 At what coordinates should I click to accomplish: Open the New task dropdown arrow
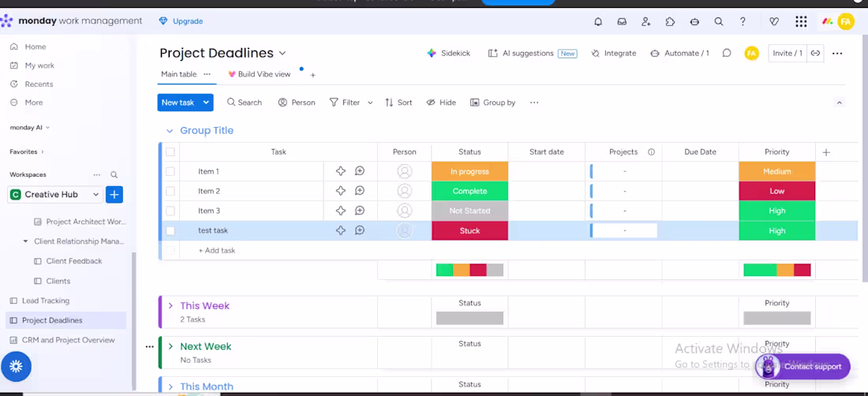(207, 103)
